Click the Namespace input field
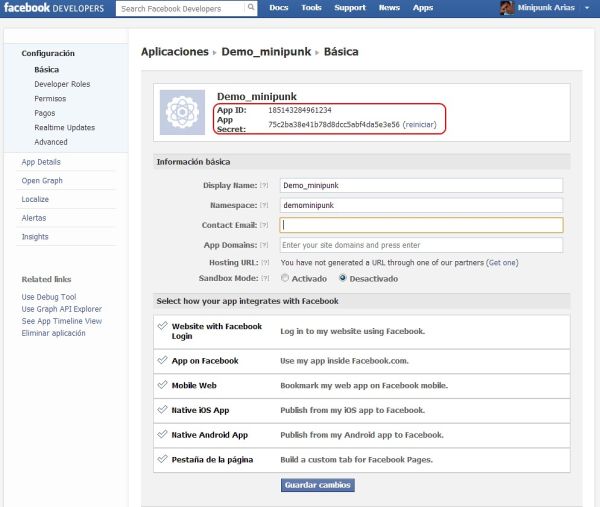The height and width of the screenshot is (507, 600). [x=421, y=205]
